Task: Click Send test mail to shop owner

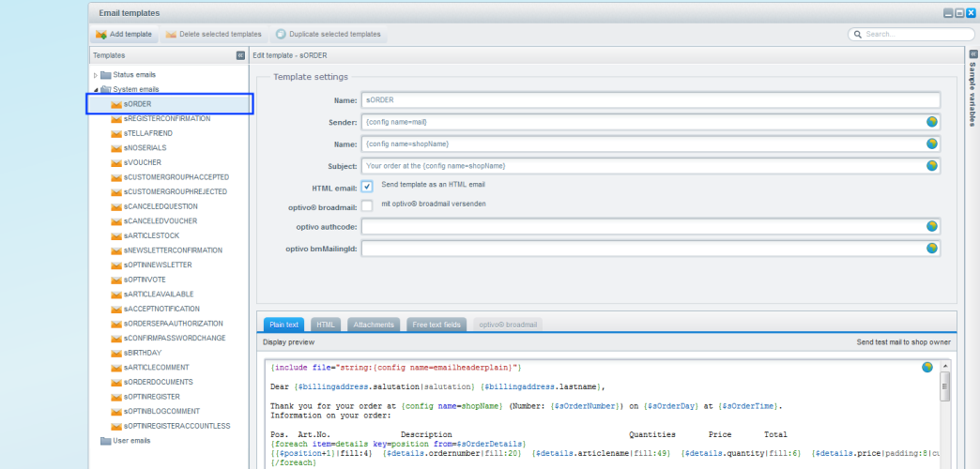Action: pos(903,342)
